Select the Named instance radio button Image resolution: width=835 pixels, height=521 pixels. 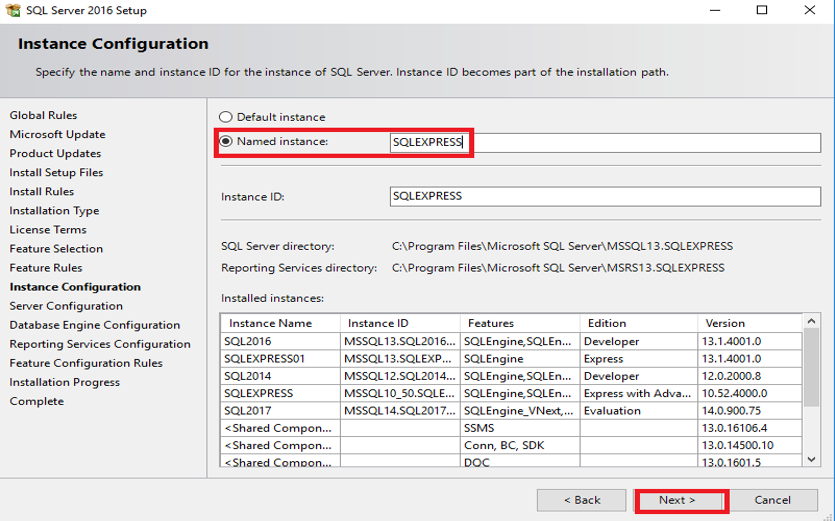(x=226, y=142)
